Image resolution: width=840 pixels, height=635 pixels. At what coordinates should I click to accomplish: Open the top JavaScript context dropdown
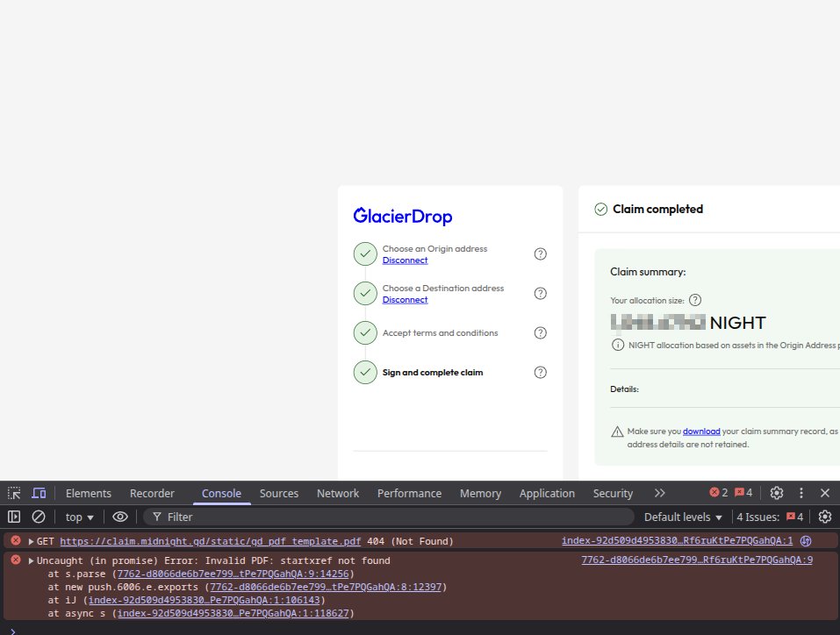tap(79, 517)
